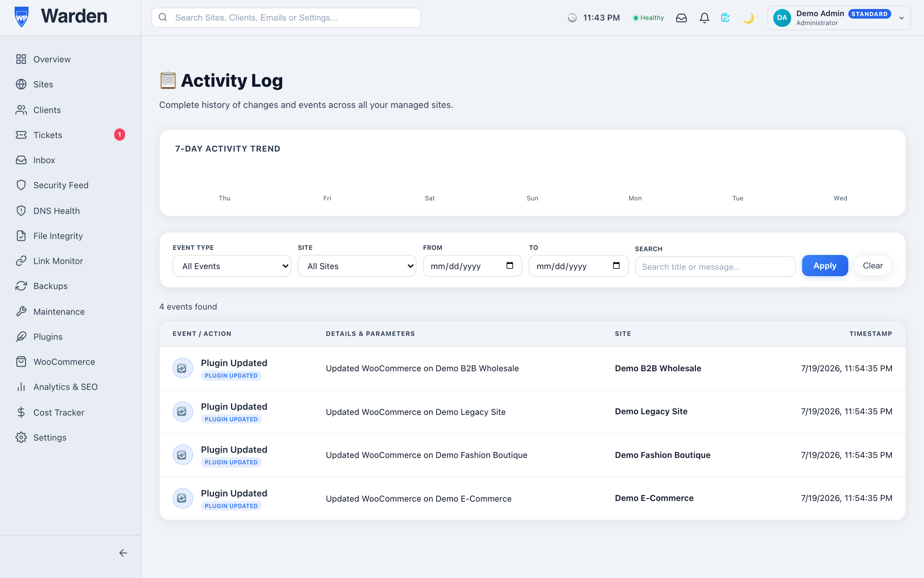Click PLUGIN UPDATED tag in E-Commerce row

click(x=231, y=506)
